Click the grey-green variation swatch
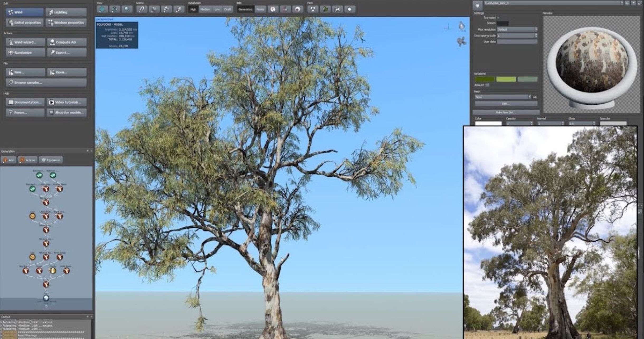 tap(527, 79)
